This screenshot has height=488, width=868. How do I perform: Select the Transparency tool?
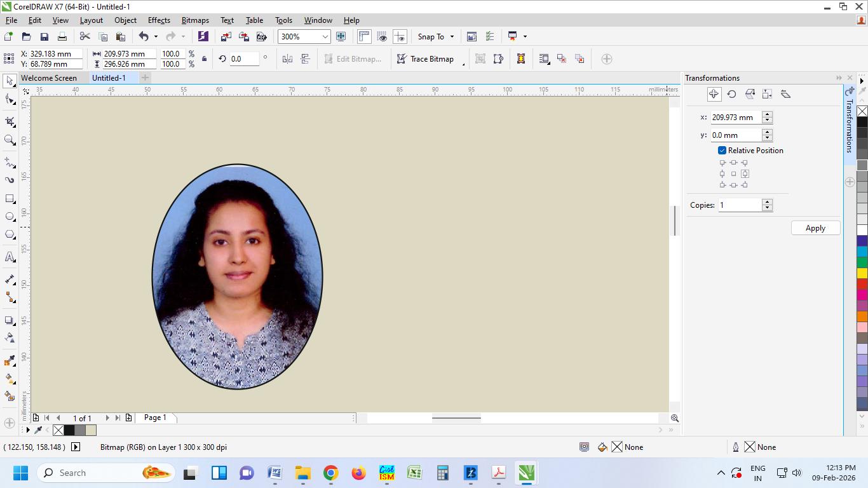pyautogui.click(x=10, y=338)
